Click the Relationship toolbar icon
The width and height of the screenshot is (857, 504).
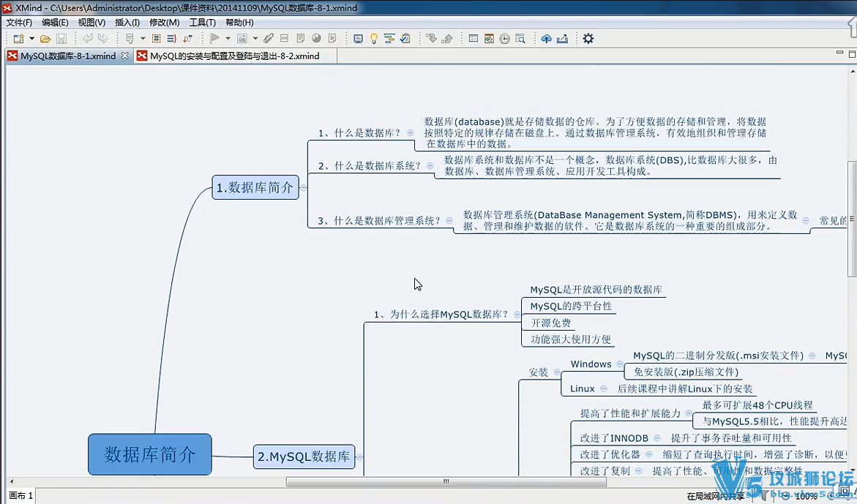[x=187, y=38]
